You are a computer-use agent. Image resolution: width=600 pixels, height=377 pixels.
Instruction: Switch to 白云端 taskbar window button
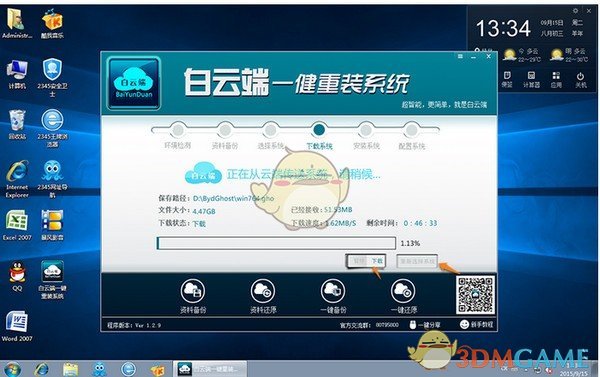coord(210,369)
